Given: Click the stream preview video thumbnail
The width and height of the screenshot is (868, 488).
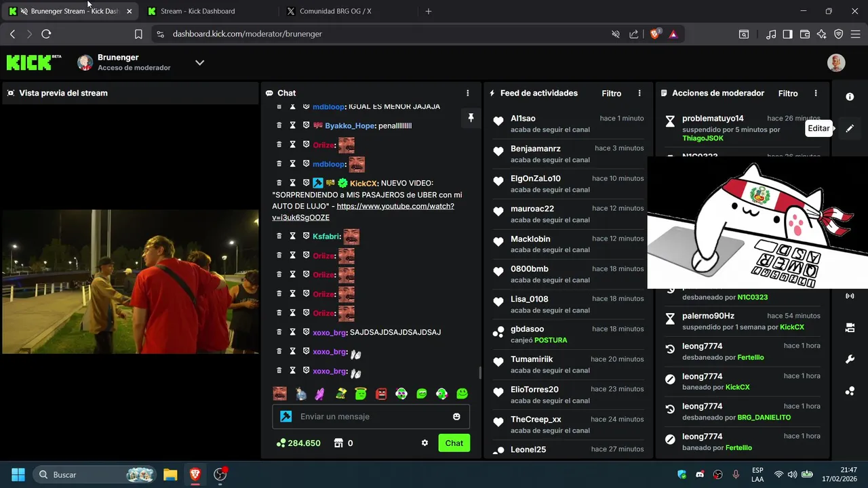Looking at the screenshot, I should click(130, 282).
